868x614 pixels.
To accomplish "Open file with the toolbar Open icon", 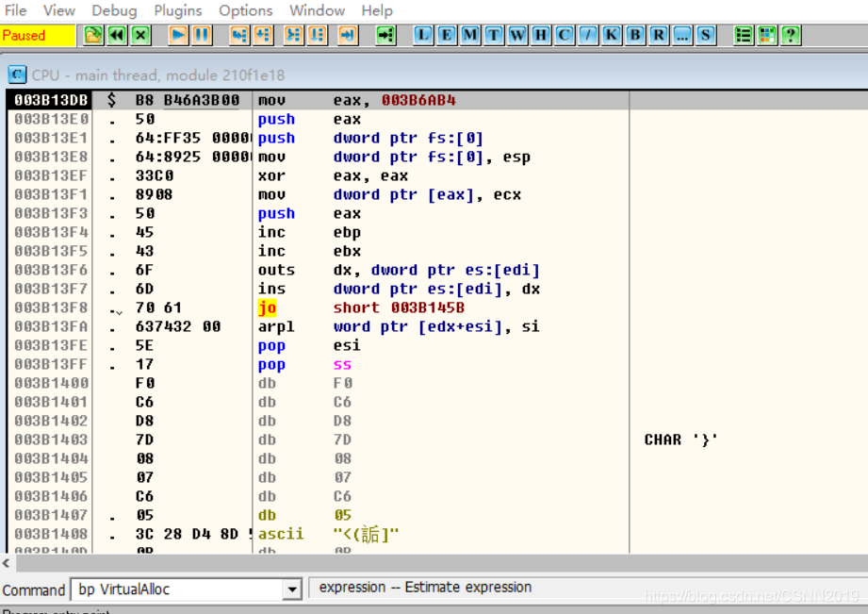I will (x=93, y=36).
